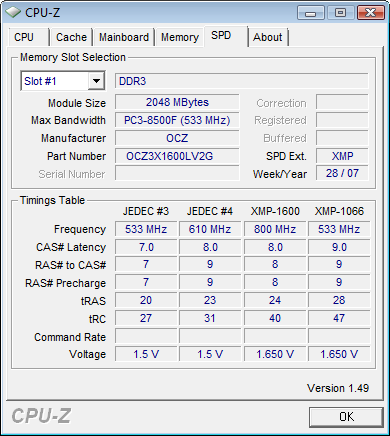Click the 2048 MBytes module size value

177,102
